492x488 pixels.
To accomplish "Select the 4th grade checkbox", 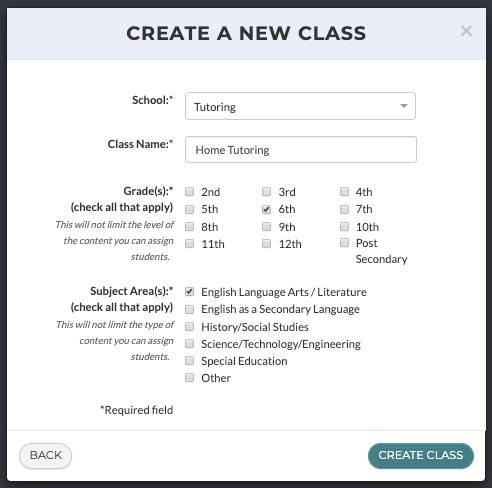I will click(344, 192).
